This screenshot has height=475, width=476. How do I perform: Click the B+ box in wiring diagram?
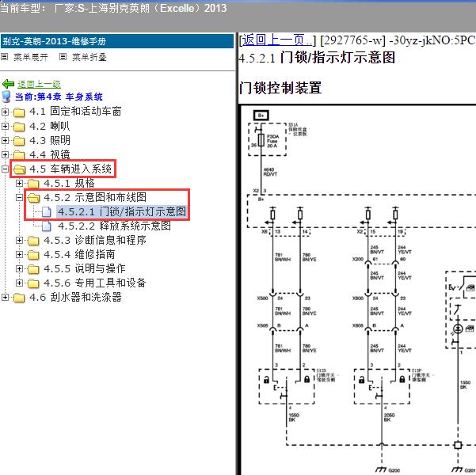[x=261, y=116]
